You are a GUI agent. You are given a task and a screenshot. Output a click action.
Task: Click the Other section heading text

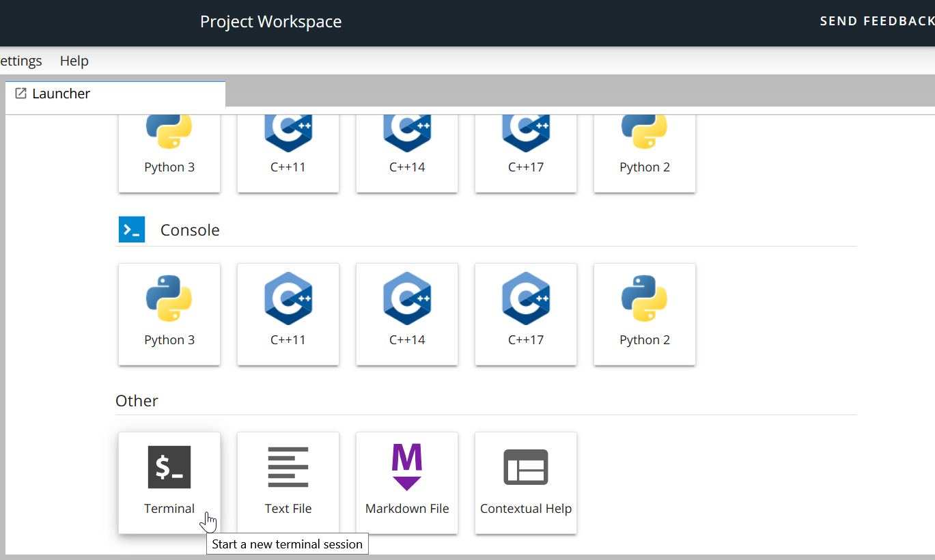click(137, 401)
